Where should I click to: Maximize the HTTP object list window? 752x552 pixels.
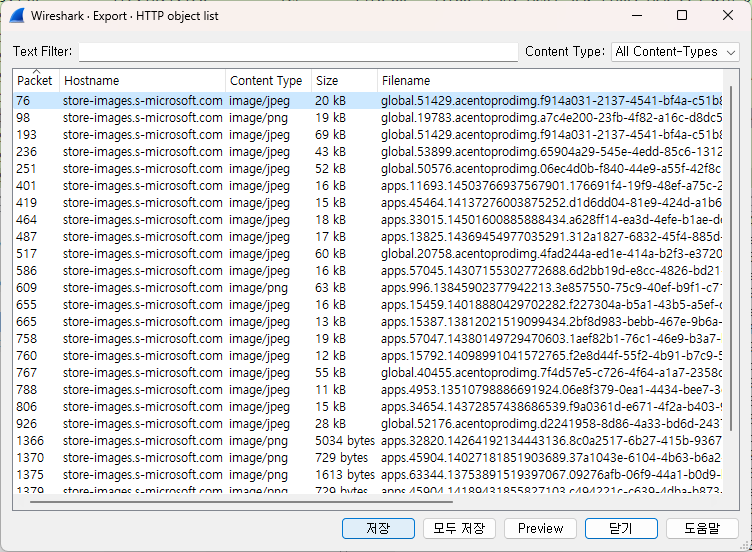(x=682, y=15)
